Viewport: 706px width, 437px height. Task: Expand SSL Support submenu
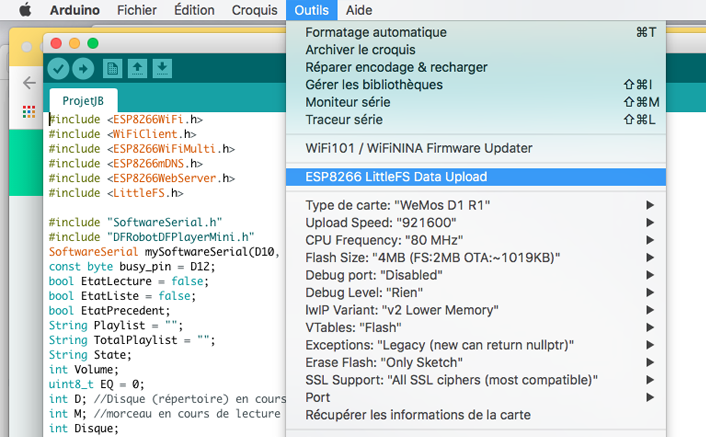(x=476, y=380)
